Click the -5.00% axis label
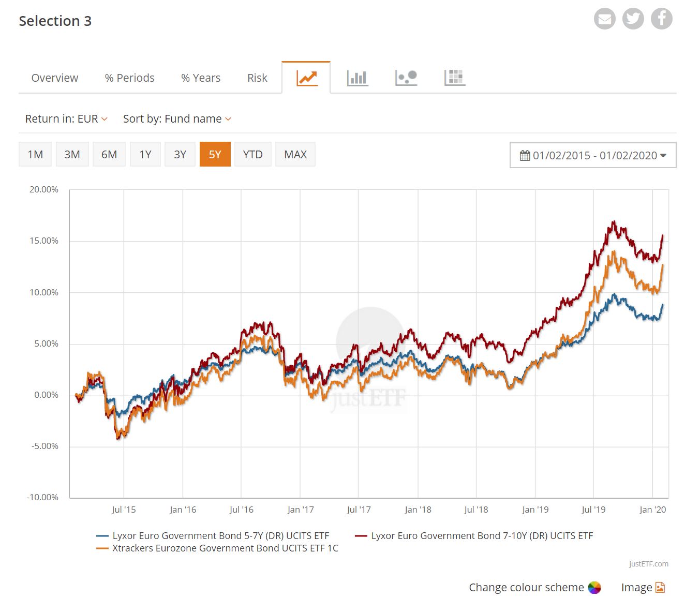 point(45,446)
